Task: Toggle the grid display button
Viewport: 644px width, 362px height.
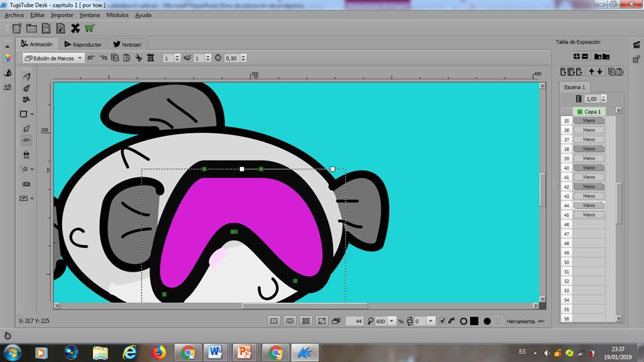Action: (x=306, y=321)
